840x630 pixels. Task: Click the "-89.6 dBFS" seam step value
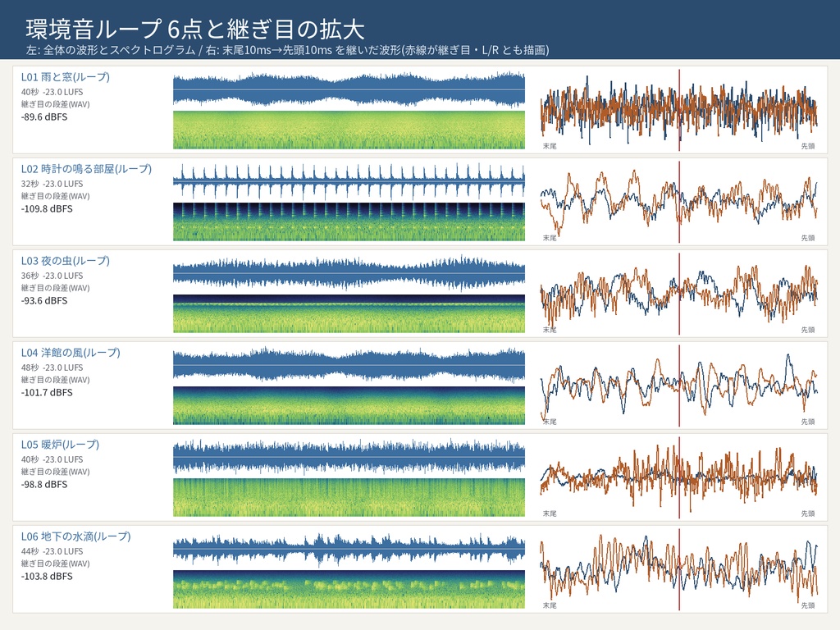tap(44, 117)
